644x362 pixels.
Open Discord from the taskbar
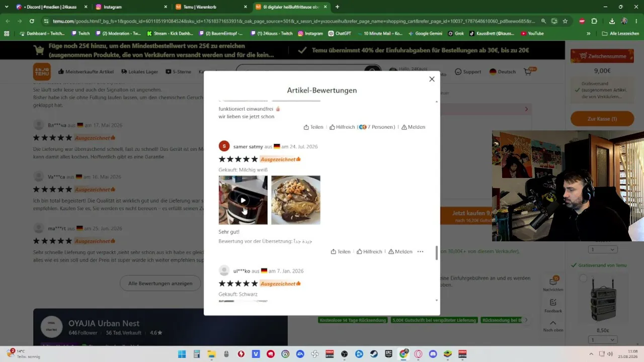pyautogui.click(x=433, y=354)
